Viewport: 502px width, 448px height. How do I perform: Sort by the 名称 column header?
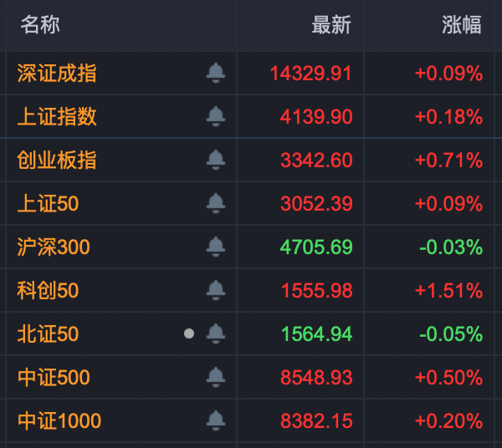[40, 25]
